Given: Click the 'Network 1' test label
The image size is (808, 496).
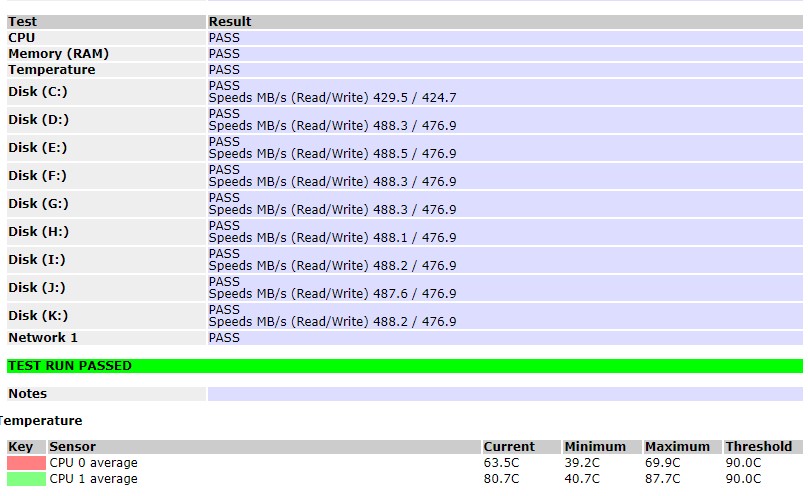Looking at the screenshot, I should coord(43,338).
